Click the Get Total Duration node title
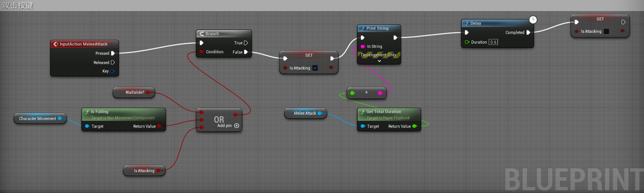The image size is (644, 193). tap(383, 112)
